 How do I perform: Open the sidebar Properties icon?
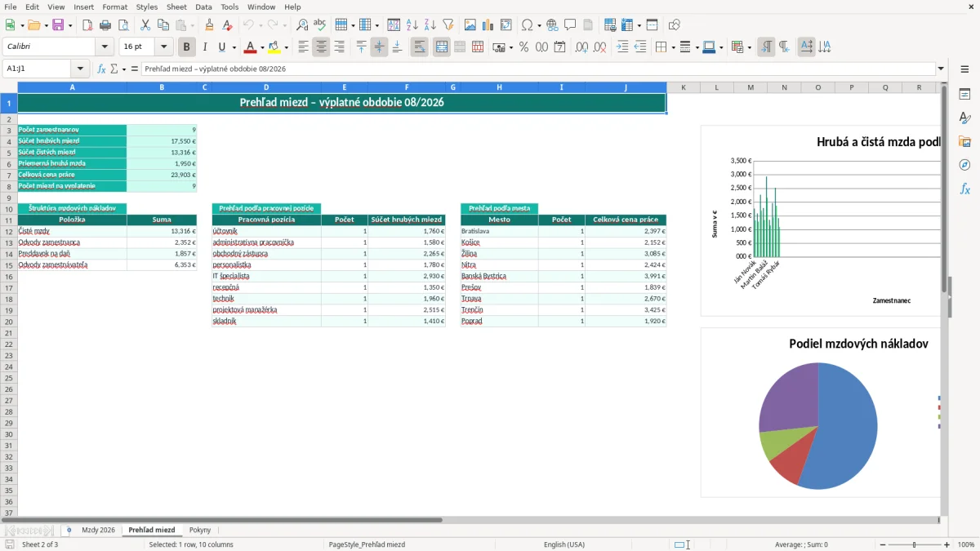[964, 94]
